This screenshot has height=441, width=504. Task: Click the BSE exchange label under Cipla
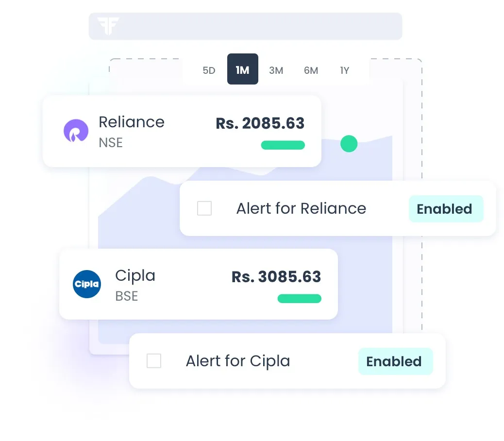point(126,296)
